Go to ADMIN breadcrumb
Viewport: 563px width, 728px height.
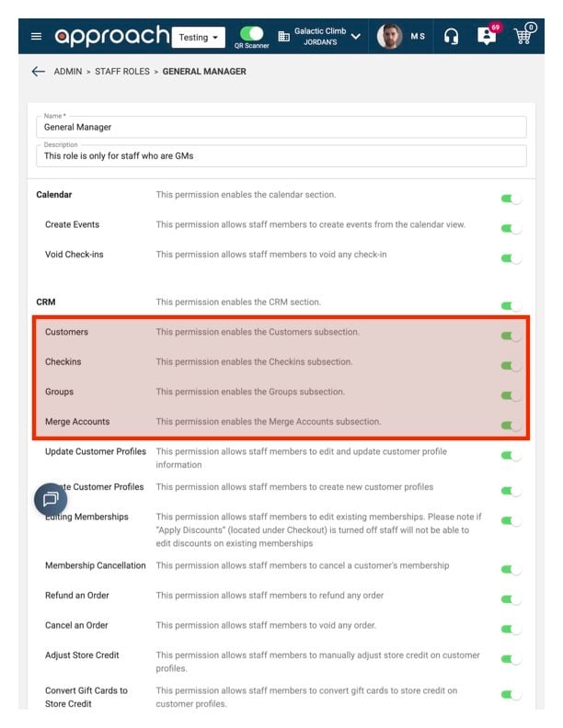[x=68, y=72]
